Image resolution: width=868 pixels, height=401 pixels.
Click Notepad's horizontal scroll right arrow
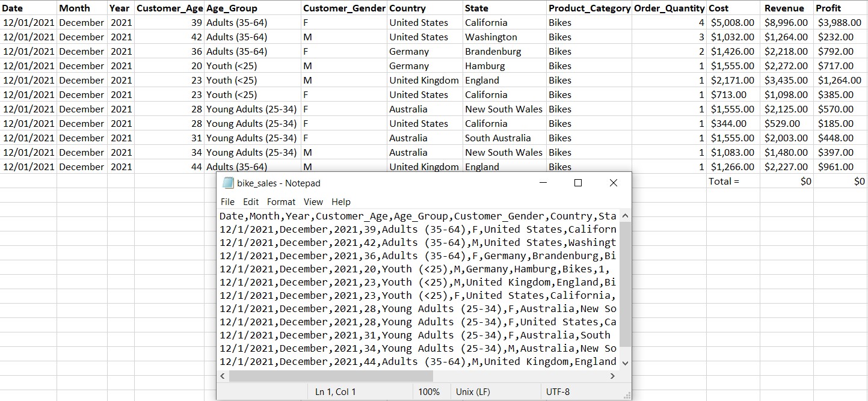(x=613, y=376)
